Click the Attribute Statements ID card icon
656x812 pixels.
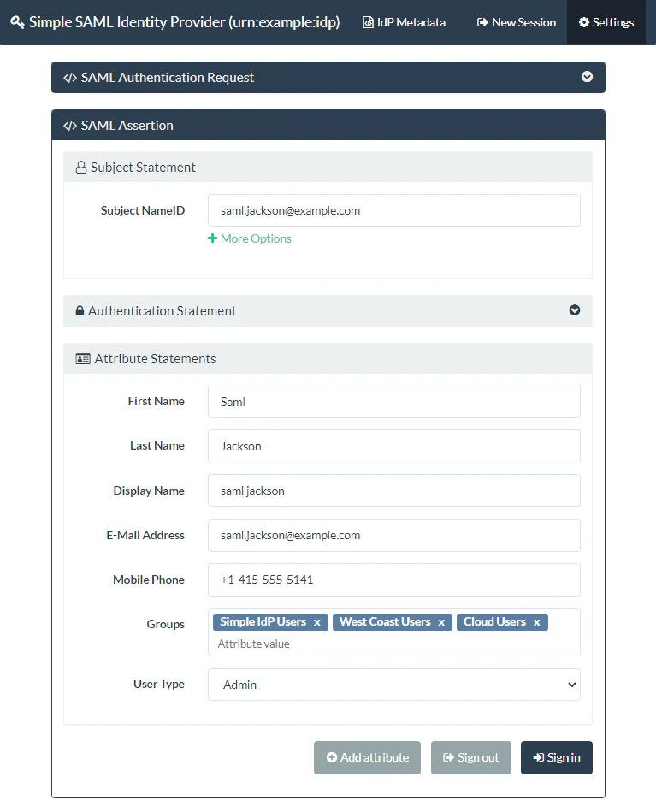83,358
